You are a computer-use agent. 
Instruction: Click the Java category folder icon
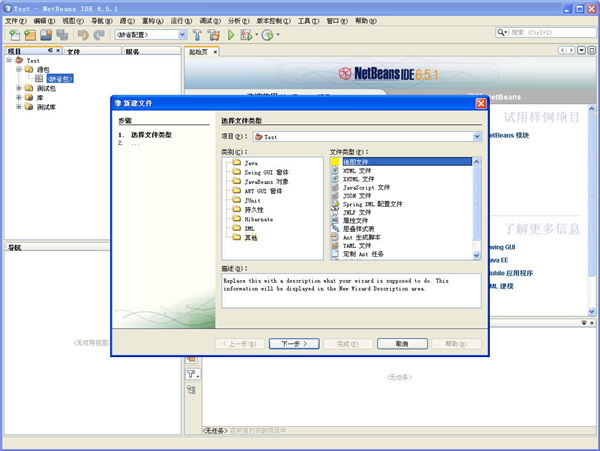(236, 163)
